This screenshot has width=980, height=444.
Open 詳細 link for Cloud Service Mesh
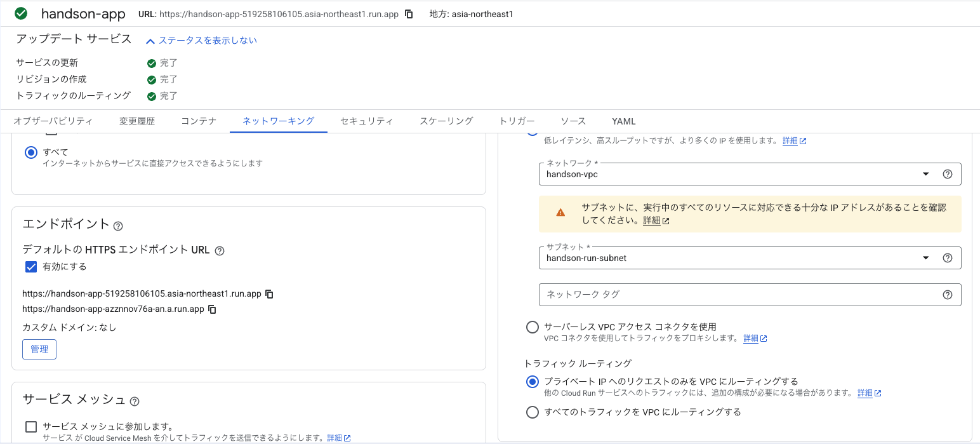pyautogui.click(x=339, y=438)
